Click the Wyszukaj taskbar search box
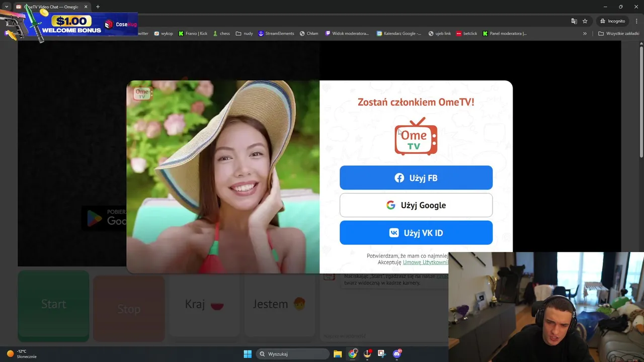Screen dimensions: 644x362 tap(292, 354)
